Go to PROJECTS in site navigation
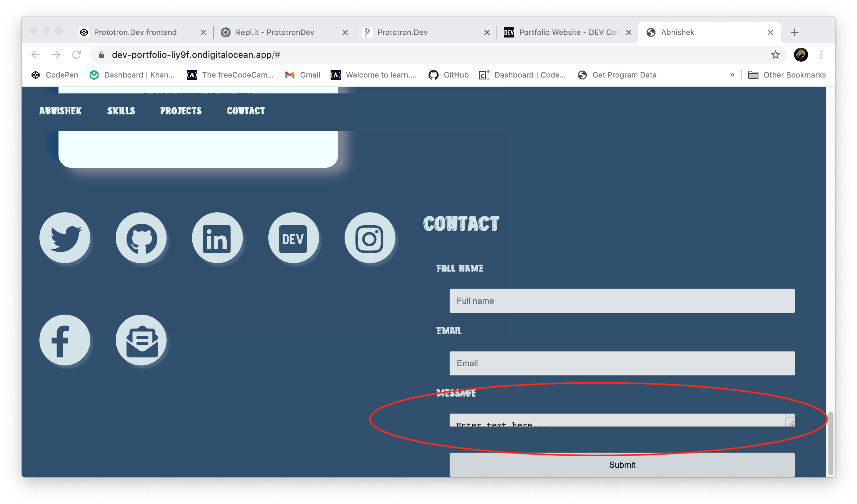Image resolution: width=857 pixels, height=504 pixels. click(x=181, y=111)
